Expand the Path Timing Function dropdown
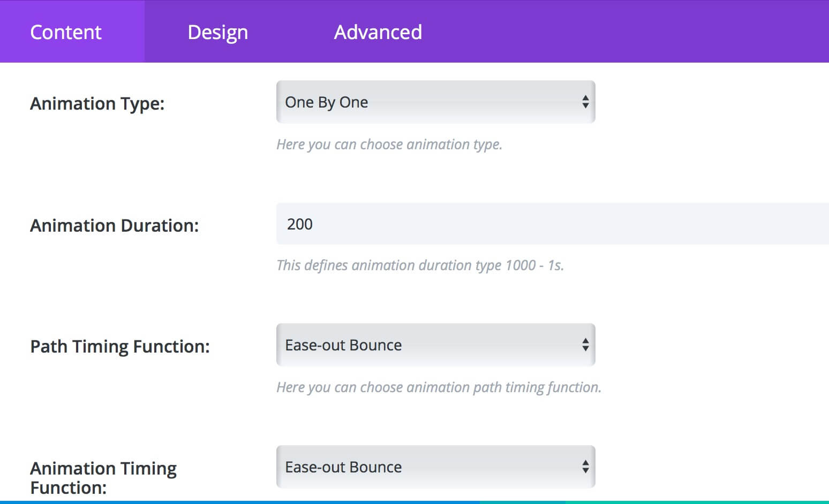Screen dimensions: 829x504 (435, 345)
